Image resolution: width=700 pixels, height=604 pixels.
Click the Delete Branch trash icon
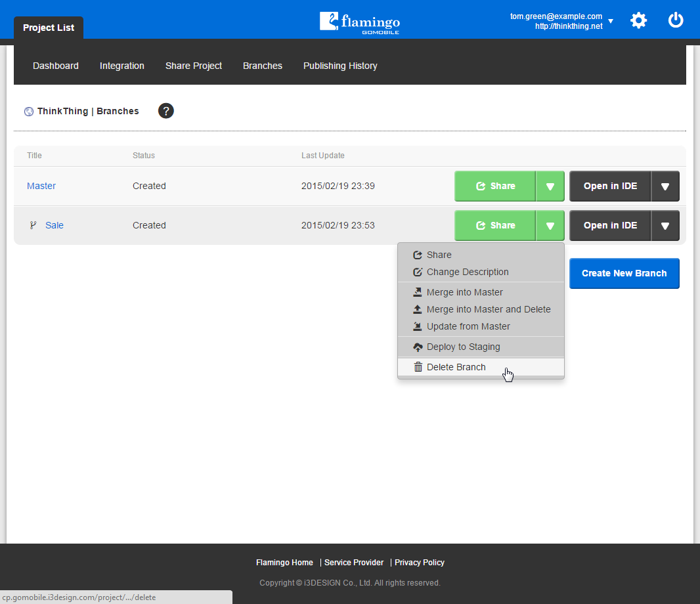coord(418,367)
